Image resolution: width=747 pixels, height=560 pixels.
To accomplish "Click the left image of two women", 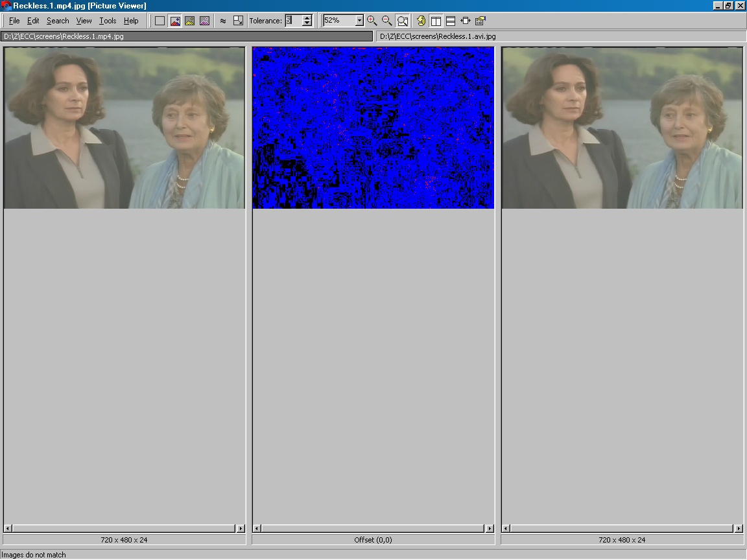I will click(x=124, y=128).
